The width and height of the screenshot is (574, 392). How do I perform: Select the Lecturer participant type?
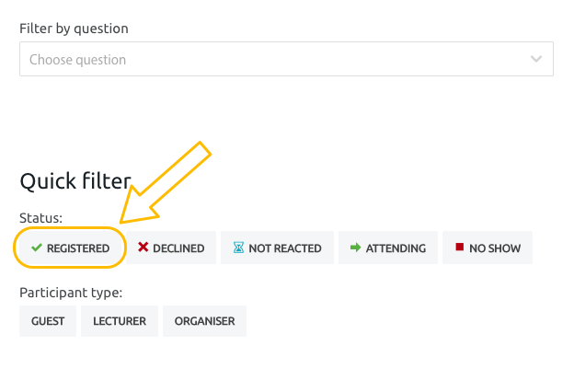click(119, 321)
